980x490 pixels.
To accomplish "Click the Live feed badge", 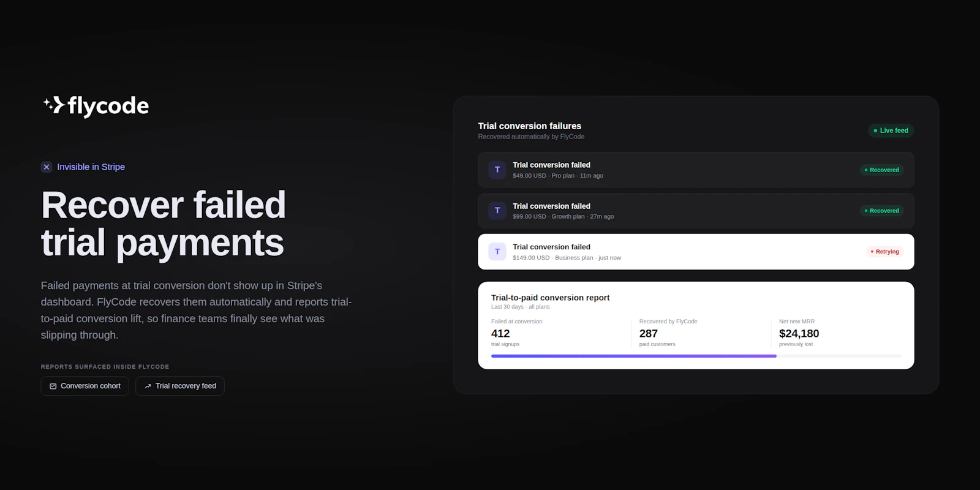I will [x=891, y=130].
